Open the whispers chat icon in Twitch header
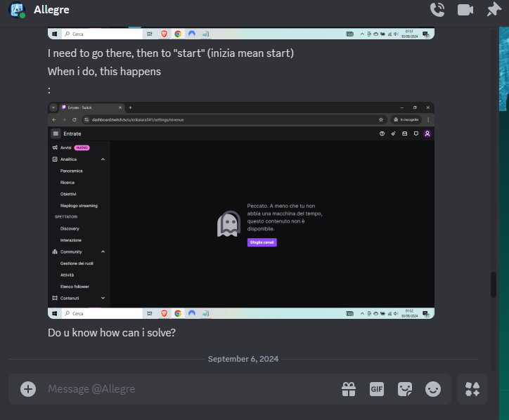The height and width of the screenshot is (420, 509). coord(415,133)
